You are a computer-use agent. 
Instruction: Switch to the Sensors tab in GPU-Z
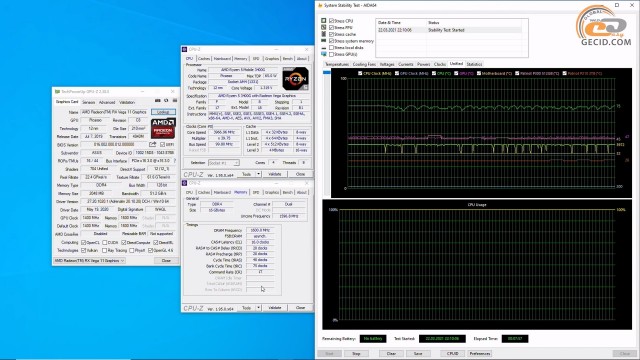click(89, 102)
